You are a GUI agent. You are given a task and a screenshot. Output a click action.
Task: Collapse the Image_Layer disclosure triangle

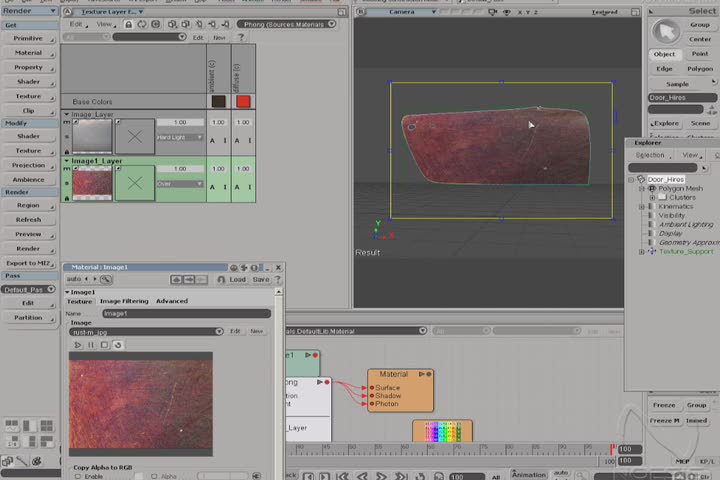(x=67, y=114)
